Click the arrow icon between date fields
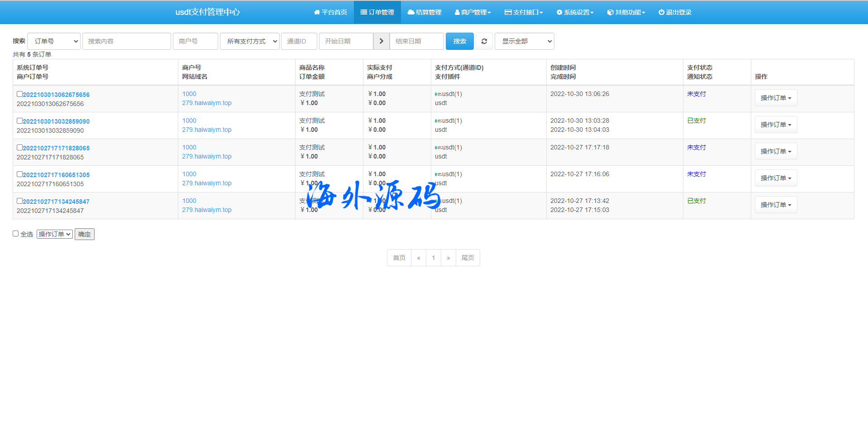The width and height of the screenshot is (868, 438). pos(381,41)
